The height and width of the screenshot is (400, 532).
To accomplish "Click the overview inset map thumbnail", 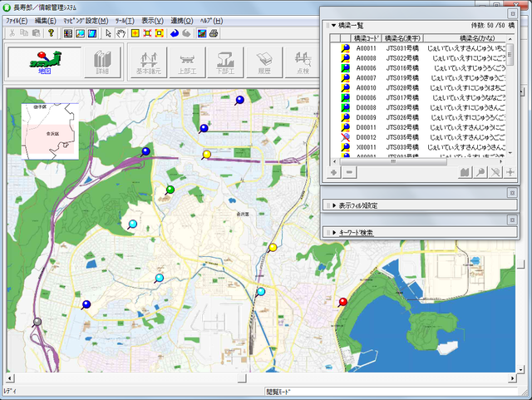I will (x=51, y=130).
